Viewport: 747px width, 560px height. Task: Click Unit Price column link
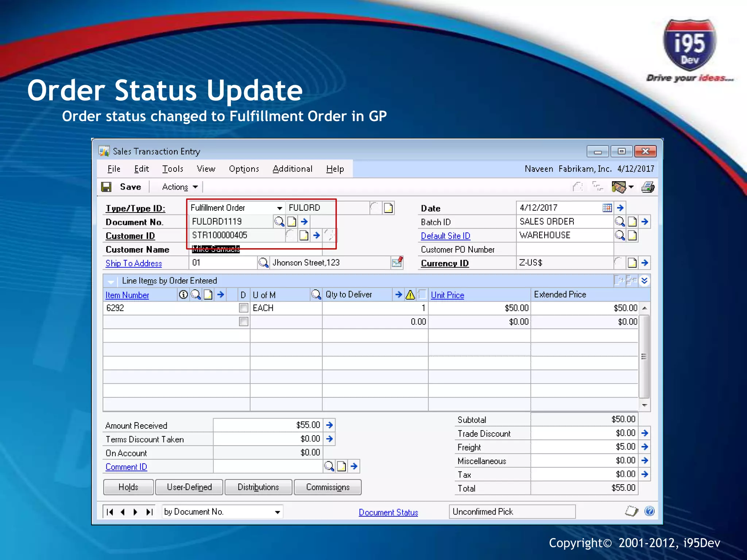tap(448, 295)
